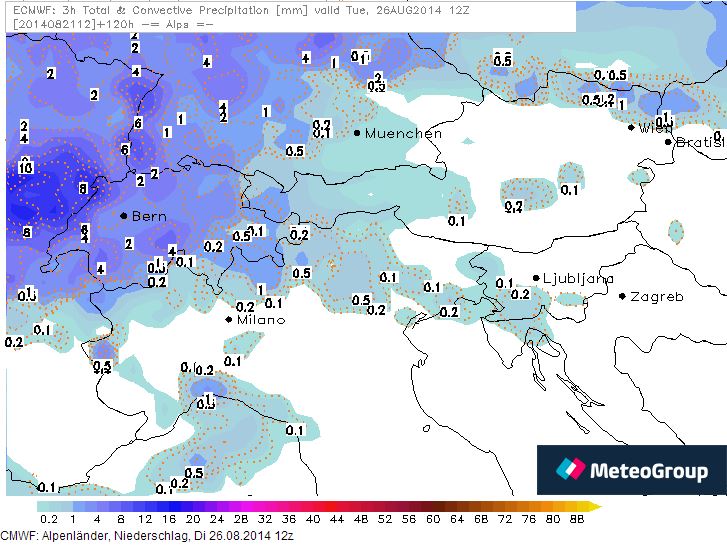
Task: Select the Ljubljana city label
Action: pos(579,279)
